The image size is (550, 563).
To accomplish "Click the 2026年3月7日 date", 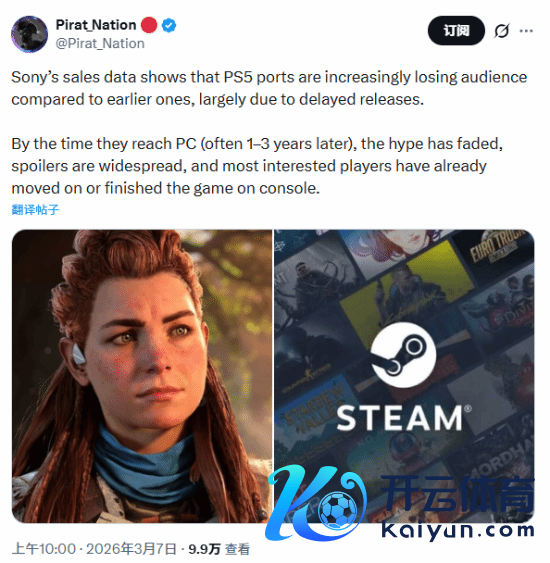I will [x=131, y=549].
